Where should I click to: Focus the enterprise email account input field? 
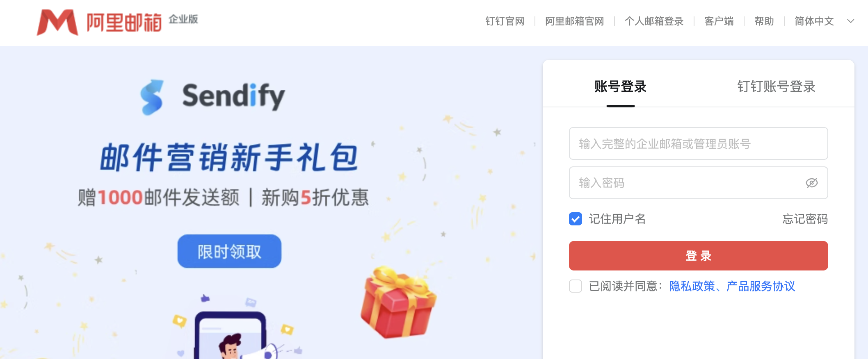[x=698, y=143]
